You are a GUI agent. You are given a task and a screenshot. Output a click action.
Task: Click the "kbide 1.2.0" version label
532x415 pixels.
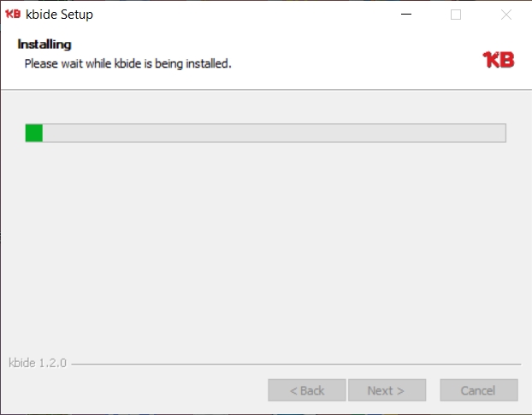click(38, 363)
